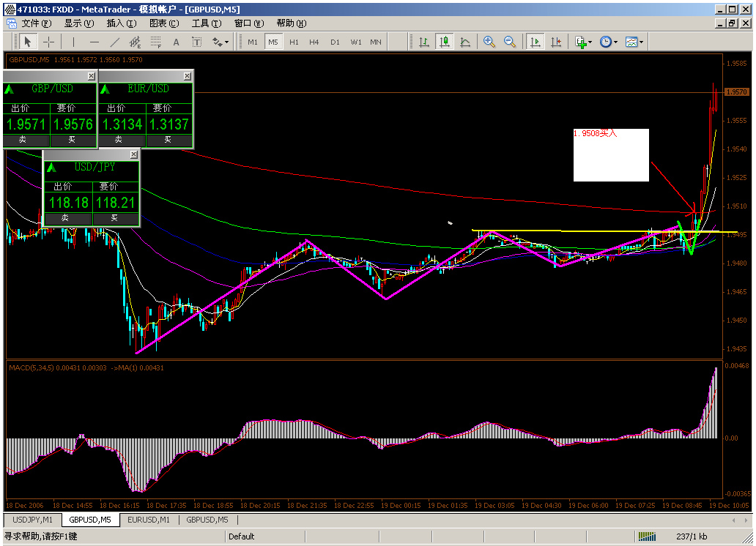756x546 pixels.
Task: Switch chart to H1 timeframe
Action: 294,42
